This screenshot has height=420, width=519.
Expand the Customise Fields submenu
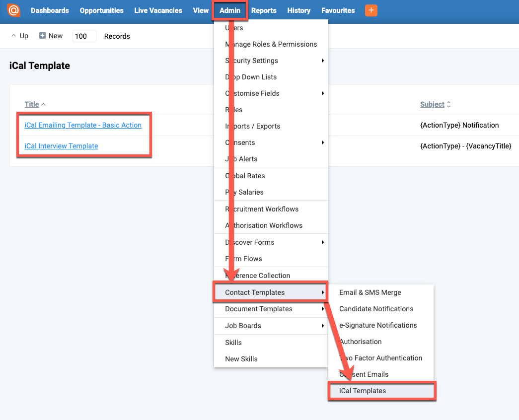click(x=252, y=93)
